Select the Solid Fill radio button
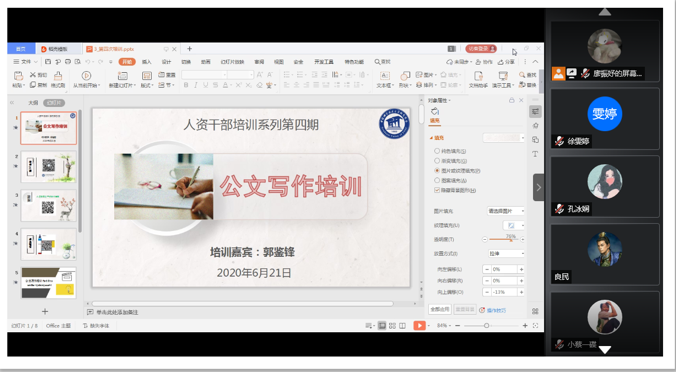Viewport: 676px width, 372px height. [437, 151]
